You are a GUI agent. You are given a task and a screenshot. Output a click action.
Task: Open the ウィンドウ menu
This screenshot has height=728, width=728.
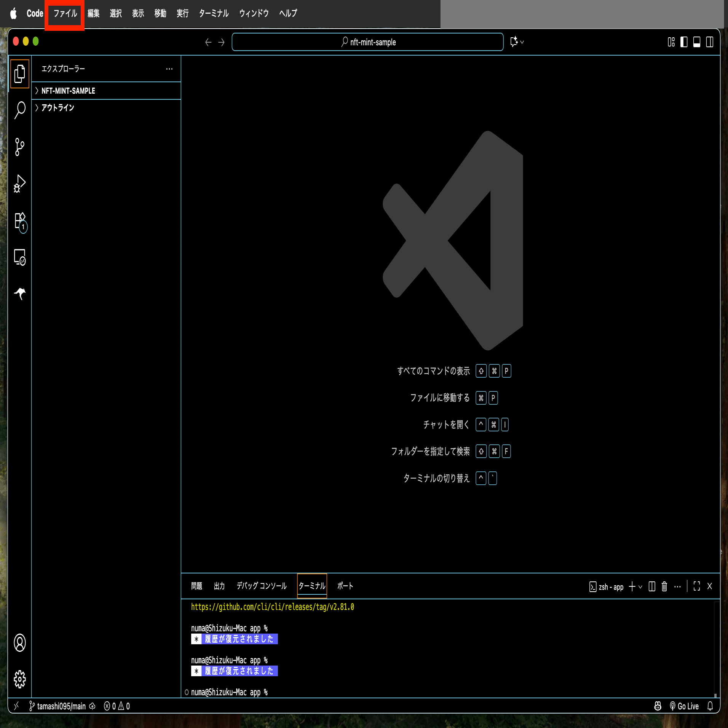tap(254, 13)
